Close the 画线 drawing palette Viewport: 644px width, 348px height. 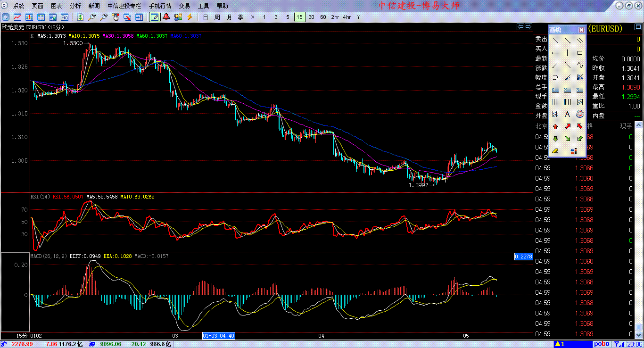point(581,30)
